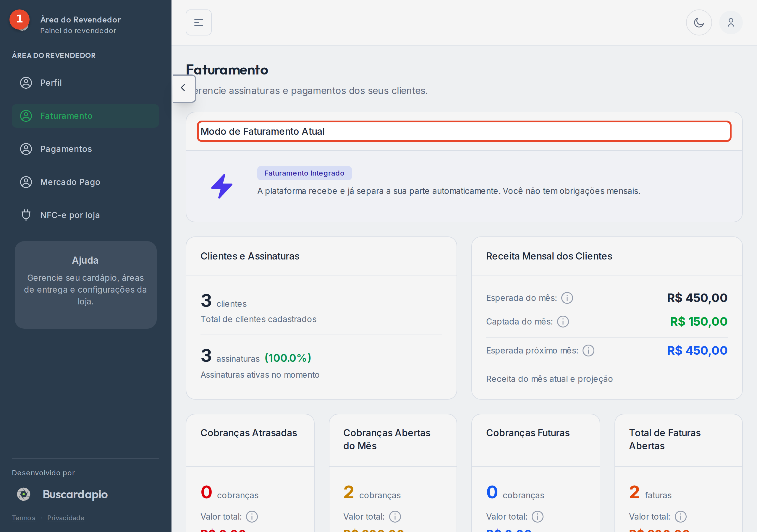Click the 'Esperada do mês' value 'R$ 450,00'
The width and height of the screenshot is (757, 532).
point(697,298)
